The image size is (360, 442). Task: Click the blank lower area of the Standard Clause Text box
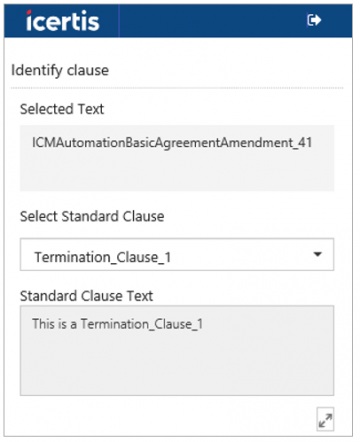pyautogui.click(x=177, y=365)
